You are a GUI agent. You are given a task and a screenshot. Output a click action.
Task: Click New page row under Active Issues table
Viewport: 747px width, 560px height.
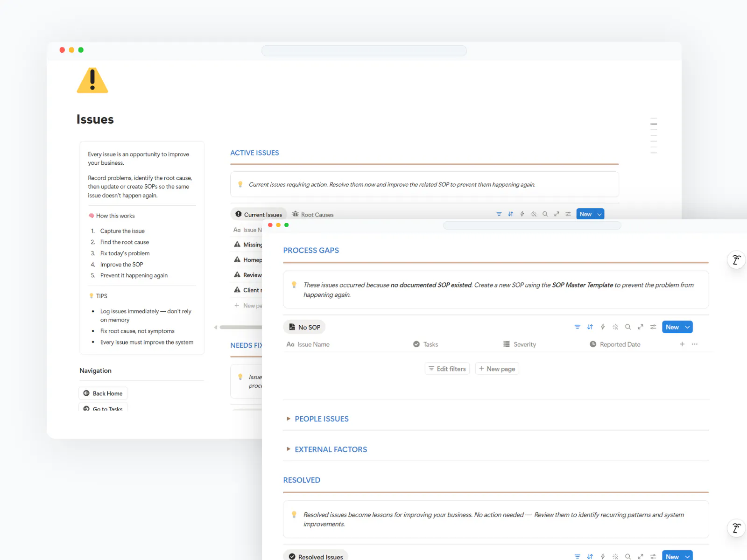pyautogui.click(x=248, y=306)
